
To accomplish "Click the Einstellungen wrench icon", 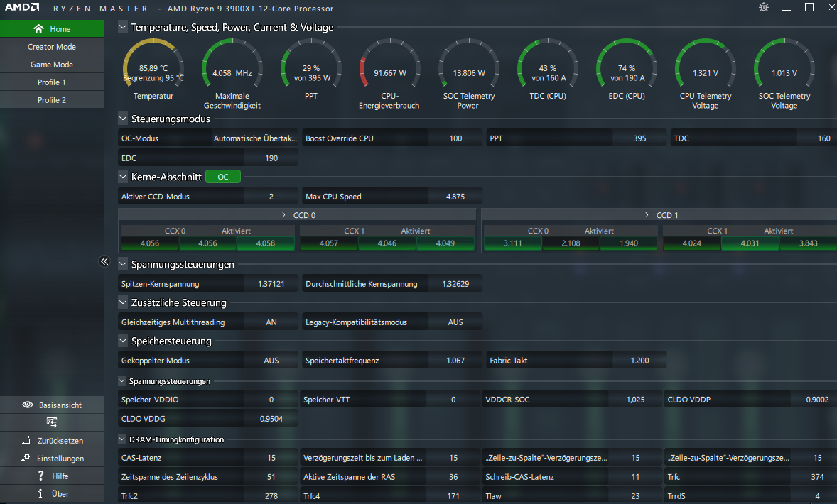I will coord(26,458).
